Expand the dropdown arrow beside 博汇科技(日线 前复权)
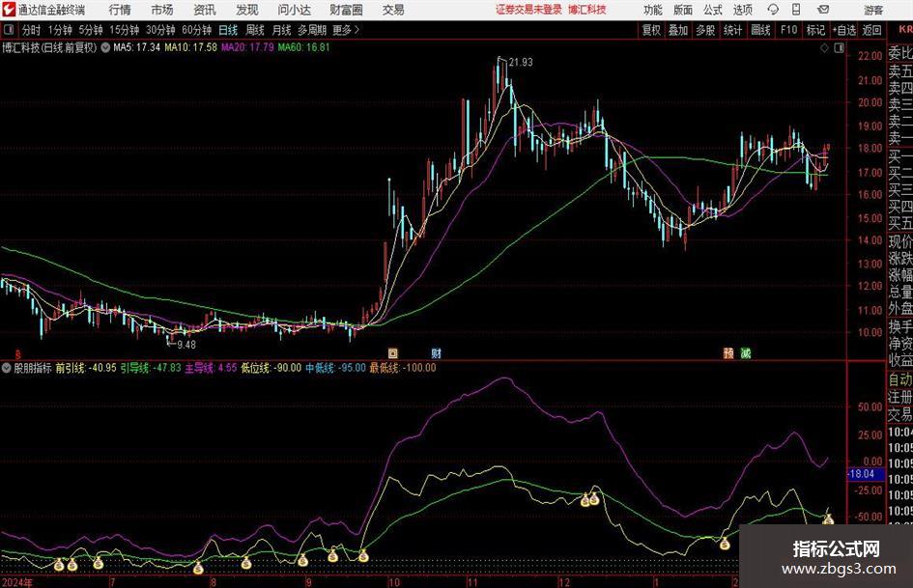Viewport: 913px width, 588px height. pyautogui.click(x=105, y=47)
